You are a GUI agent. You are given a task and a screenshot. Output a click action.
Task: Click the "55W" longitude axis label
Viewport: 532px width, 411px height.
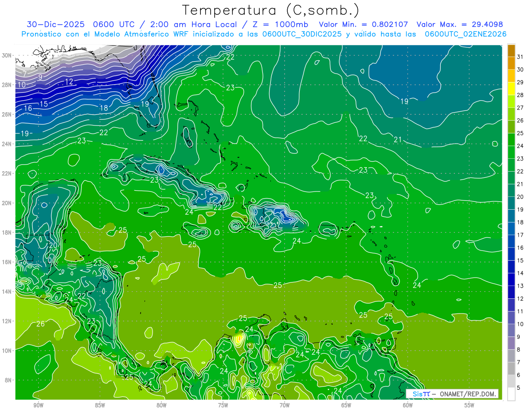[x=469, y=405]
